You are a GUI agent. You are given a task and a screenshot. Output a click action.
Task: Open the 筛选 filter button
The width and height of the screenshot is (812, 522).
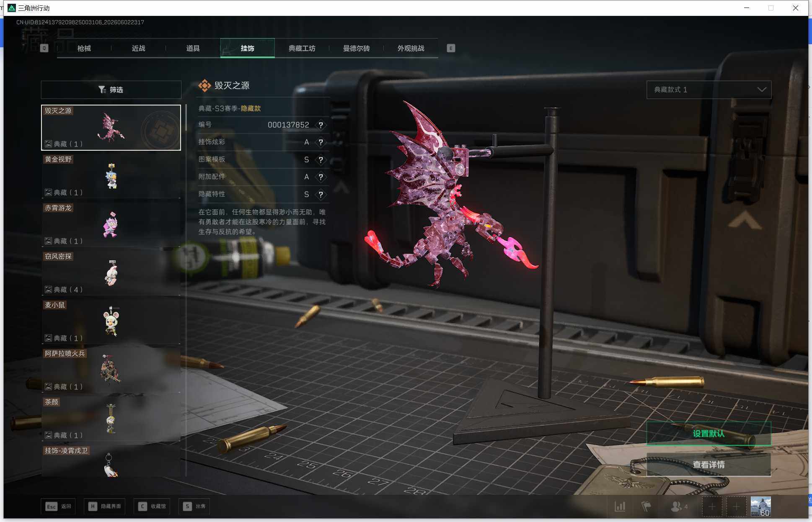111,90
